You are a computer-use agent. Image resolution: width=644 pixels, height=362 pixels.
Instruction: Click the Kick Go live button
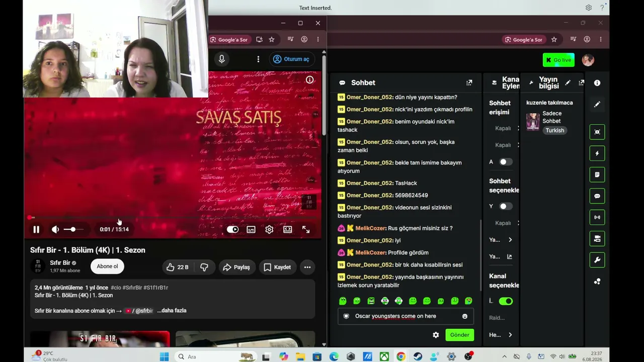point(558,60)
